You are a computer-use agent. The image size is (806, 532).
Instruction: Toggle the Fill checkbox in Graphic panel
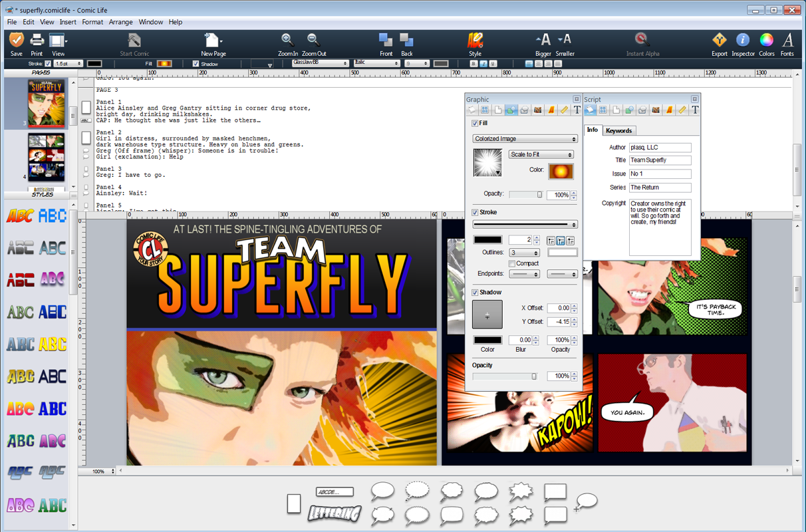(x=475, y=124)
